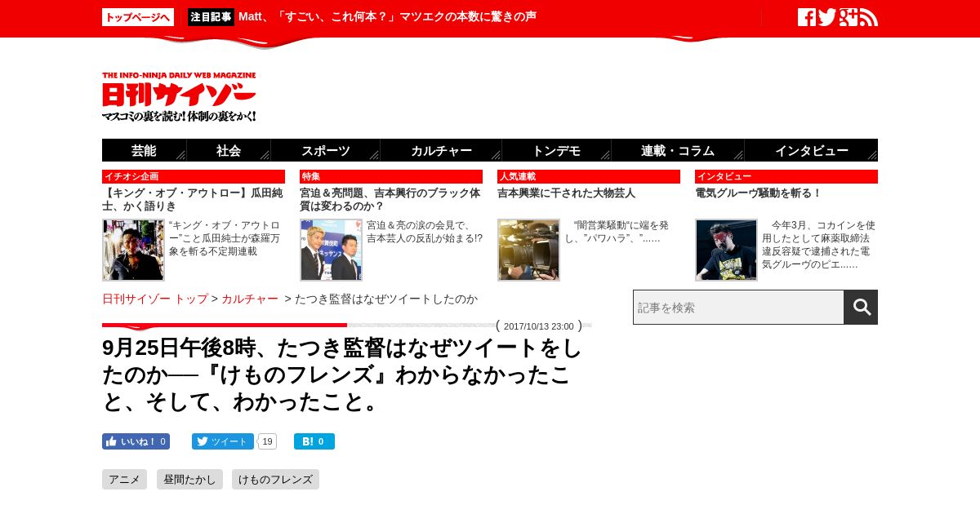This screenshot has width=980, height=514.
Task: Click the 日刊サイゾー トップ breadcrumb
Action: pos(155,299)
